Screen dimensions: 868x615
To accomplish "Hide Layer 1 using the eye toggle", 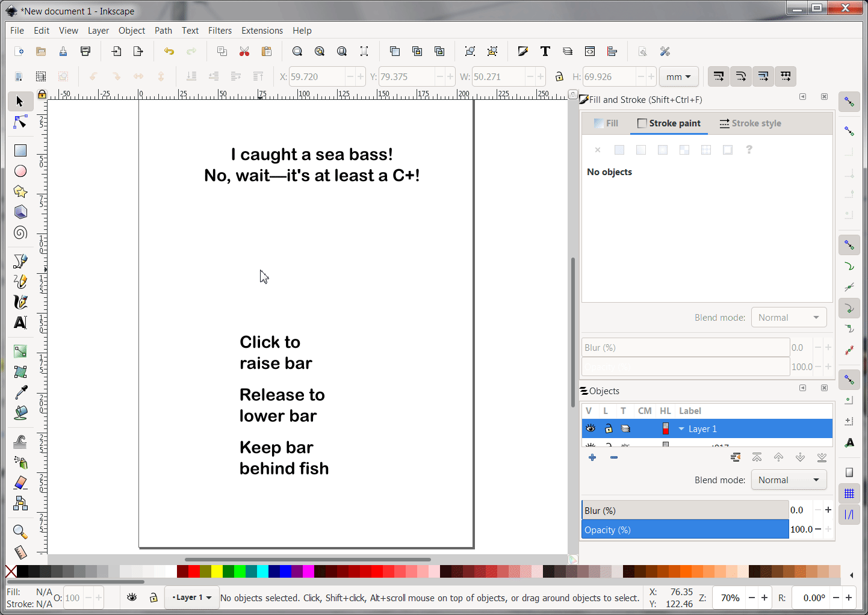I will [591, 428].
